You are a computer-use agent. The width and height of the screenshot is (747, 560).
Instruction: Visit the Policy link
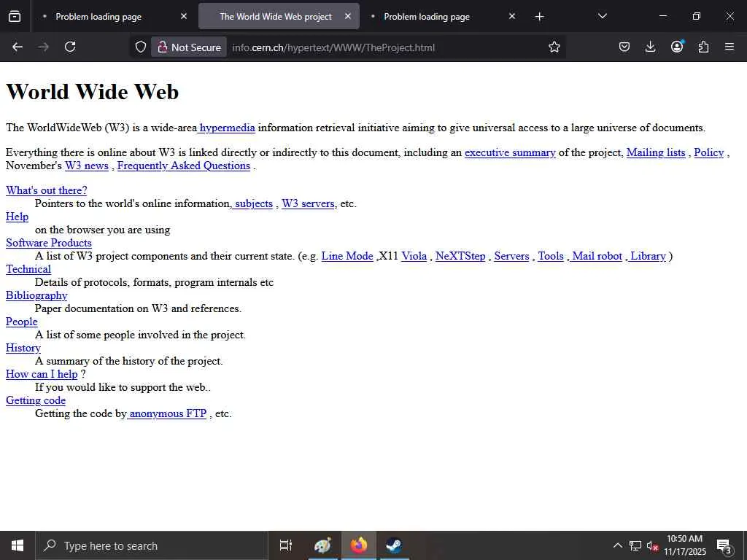tap(708, 152)
